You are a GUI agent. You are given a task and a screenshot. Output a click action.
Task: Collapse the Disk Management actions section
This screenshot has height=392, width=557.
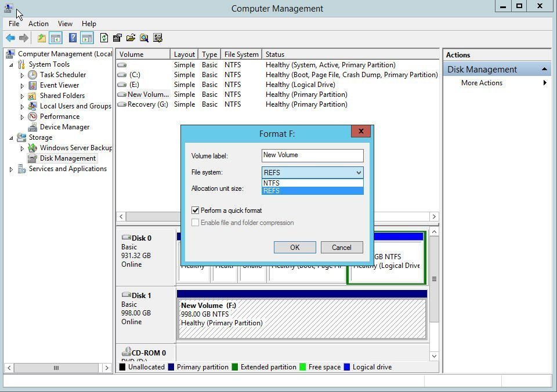(x=544, y=69)
